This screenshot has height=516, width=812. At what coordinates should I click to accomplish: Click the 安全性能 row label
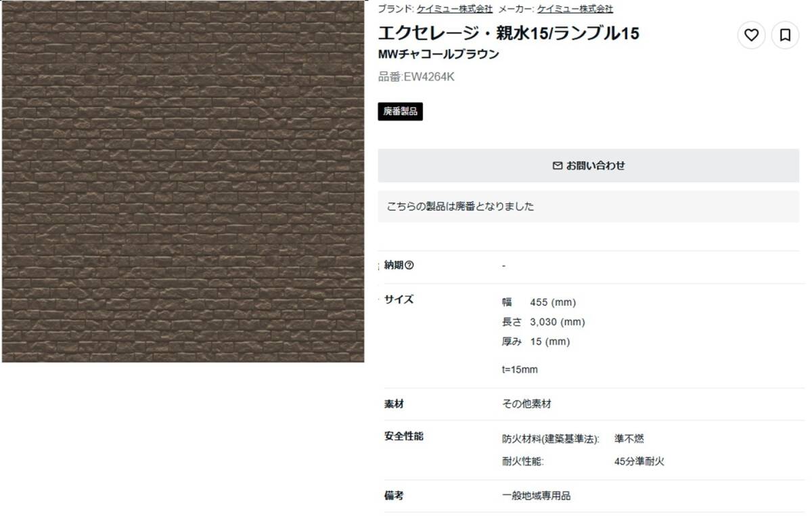pyautogui.click(x=403, y=436)
